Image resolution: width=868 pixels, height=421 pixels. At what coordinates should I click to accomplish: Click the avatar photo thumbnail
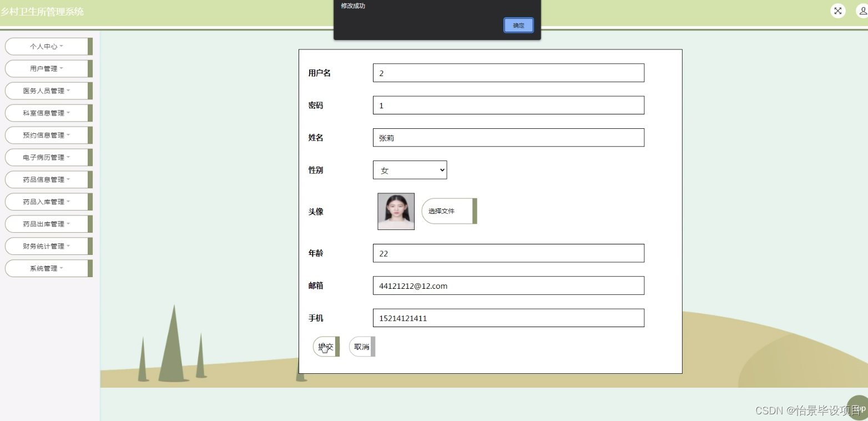[395, 211]
